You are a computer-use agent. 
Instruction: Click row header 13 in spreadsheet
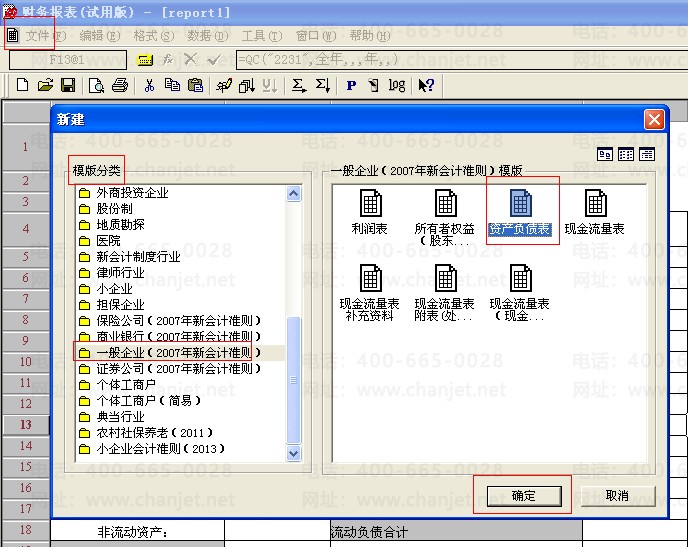[x=26, y=425]
